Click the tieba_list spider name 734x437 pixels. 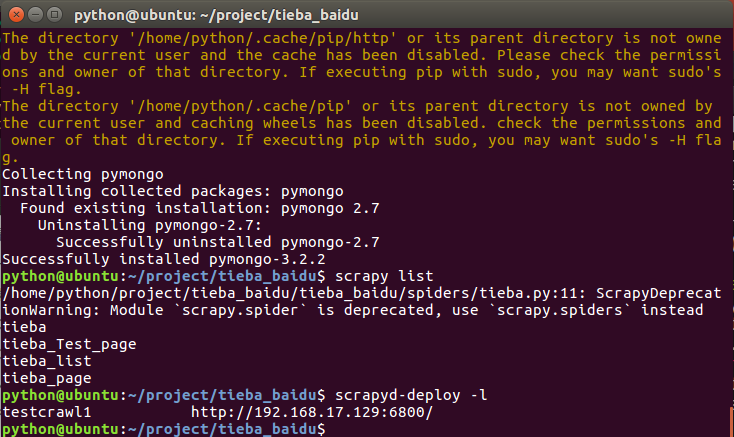pos(47,361)
